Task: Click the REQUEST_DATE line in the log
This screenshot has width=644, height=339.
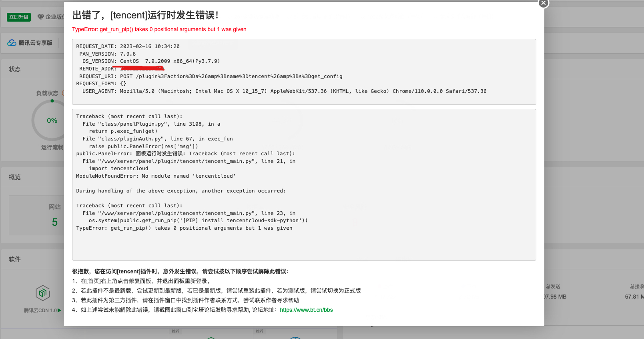Action: (x=128, y=46)
